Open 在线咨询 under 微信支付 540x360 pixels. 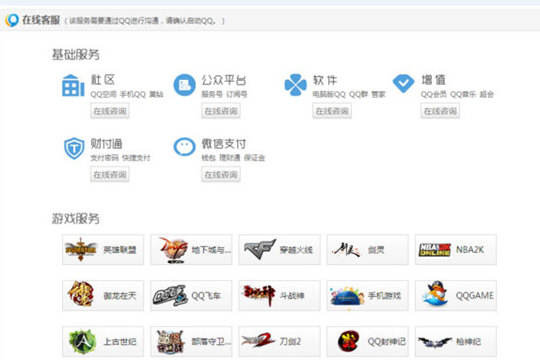pos(221,175)
